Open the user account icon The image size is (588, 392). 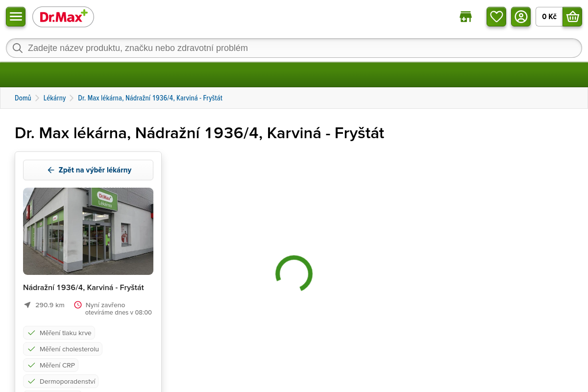pos(521,17)
